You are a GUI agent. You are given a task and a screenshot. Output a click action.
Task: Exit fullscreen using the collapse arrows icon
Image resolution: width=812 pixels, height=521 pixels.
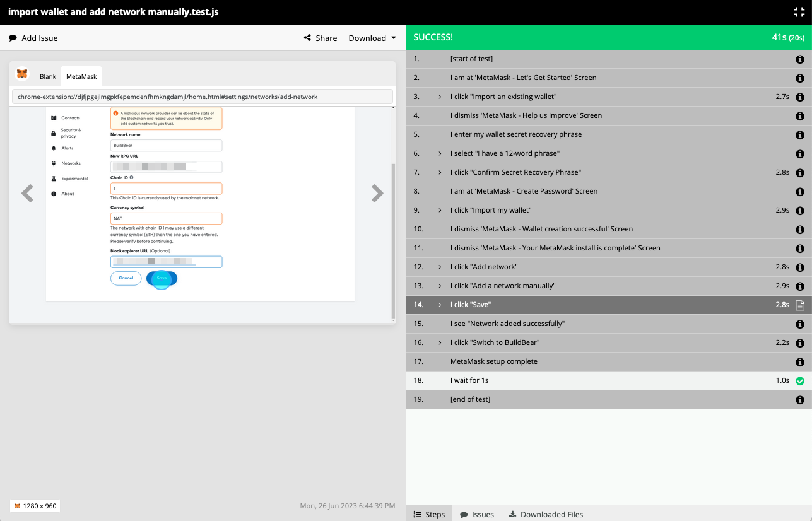pos(798,12)
